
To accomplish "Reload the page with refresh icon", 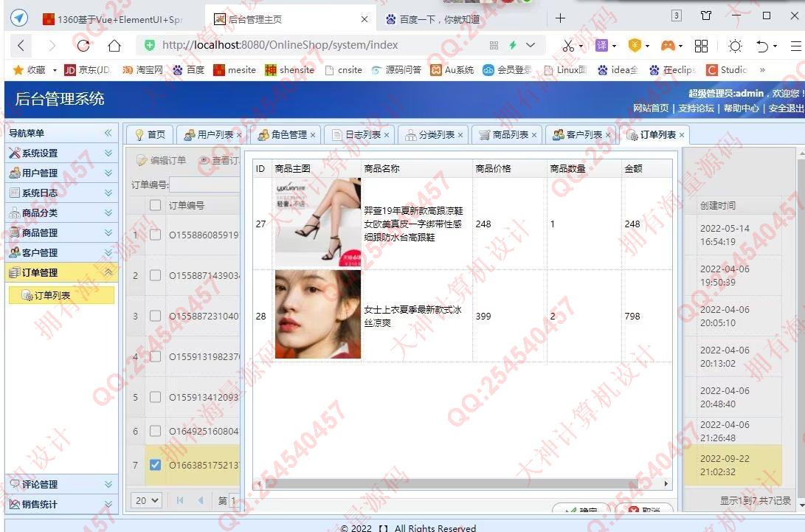I will (x=83, y=45).
